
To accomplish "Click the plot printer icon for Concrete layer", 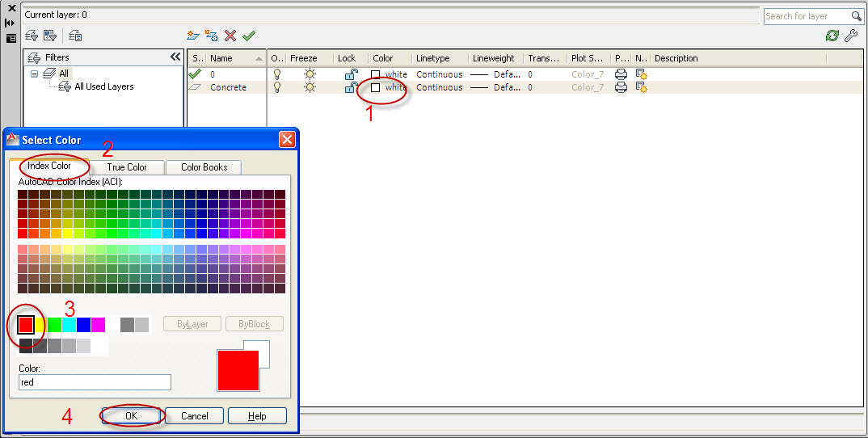I will tap(622, 87).
